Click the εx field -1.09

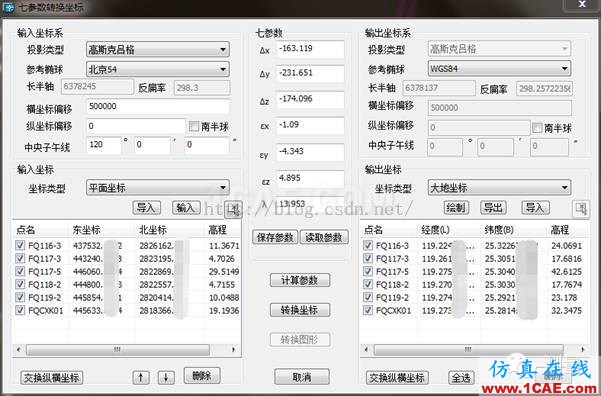tap(310, 126)
